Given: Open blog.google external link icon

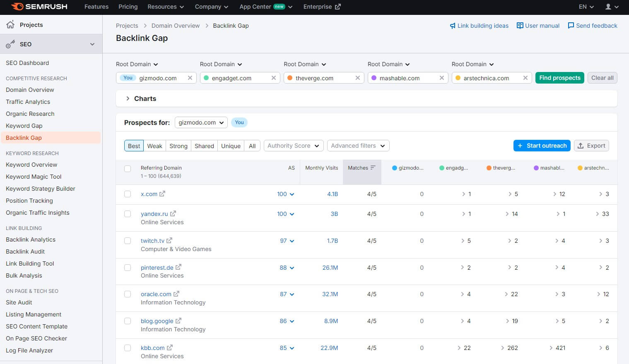Looking at the screenshot, I should pos(178,321).
